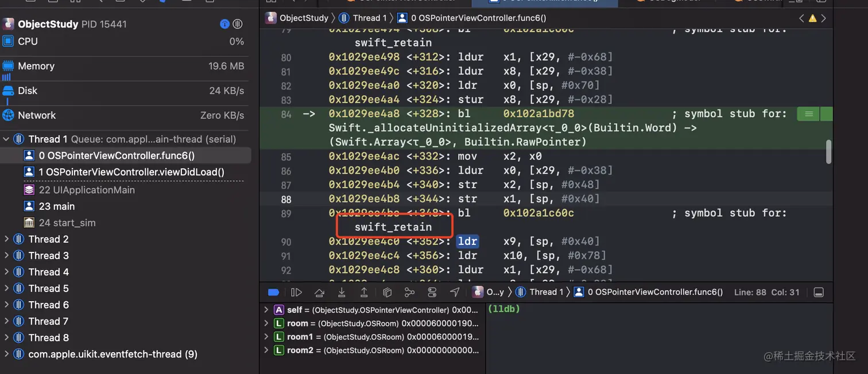This screenshot has width=868, height=374.
Task: Open Simulate Location menu
Action: click(x=455, y=292)
